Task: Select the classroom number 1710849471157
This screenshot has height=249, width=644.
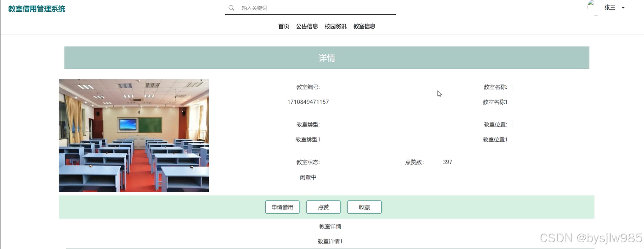Action: click(x=308, y=102)
